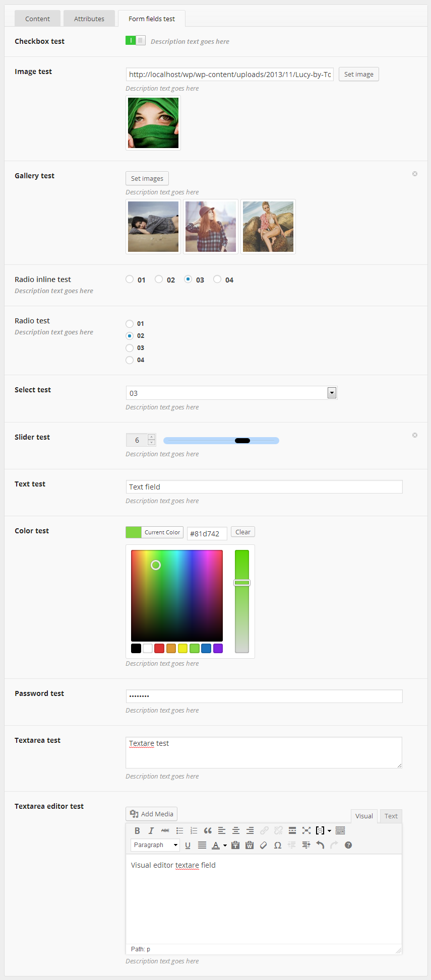Open the editor help icon
This screenshot has width=431, height=980.
point(348,845)
